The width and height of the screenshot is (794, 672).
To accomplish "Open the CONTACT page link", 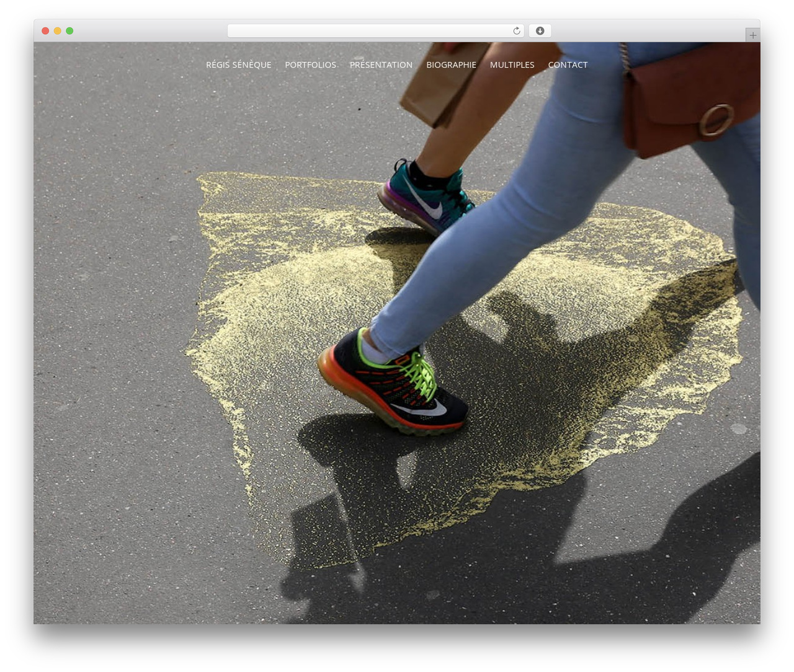I will point(568,64).
